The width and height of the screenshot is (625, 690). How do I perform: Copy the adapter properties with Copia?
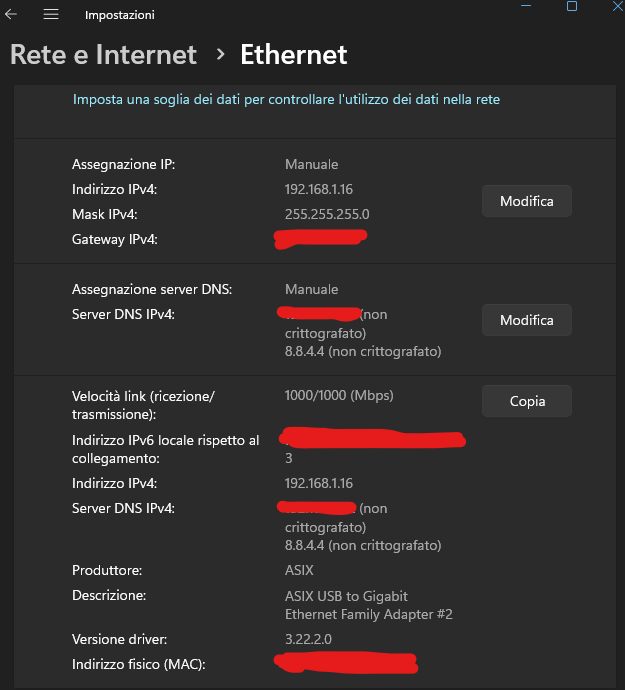click(527, 401)
